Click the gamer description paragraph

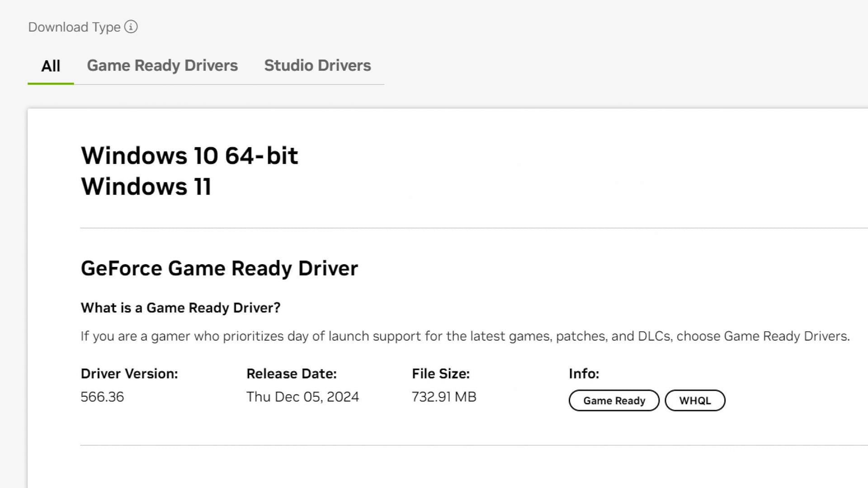coord(465,336)
